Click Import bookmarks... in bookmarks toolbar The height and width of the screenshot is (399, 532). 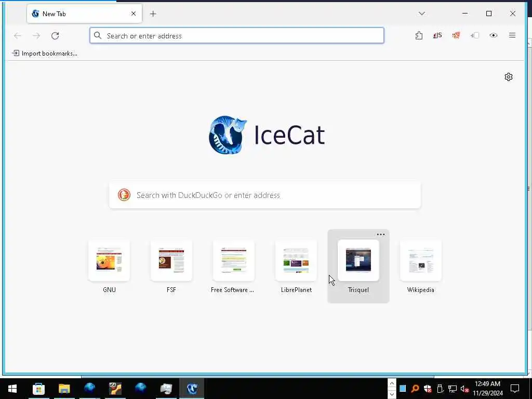click(45, 54)
